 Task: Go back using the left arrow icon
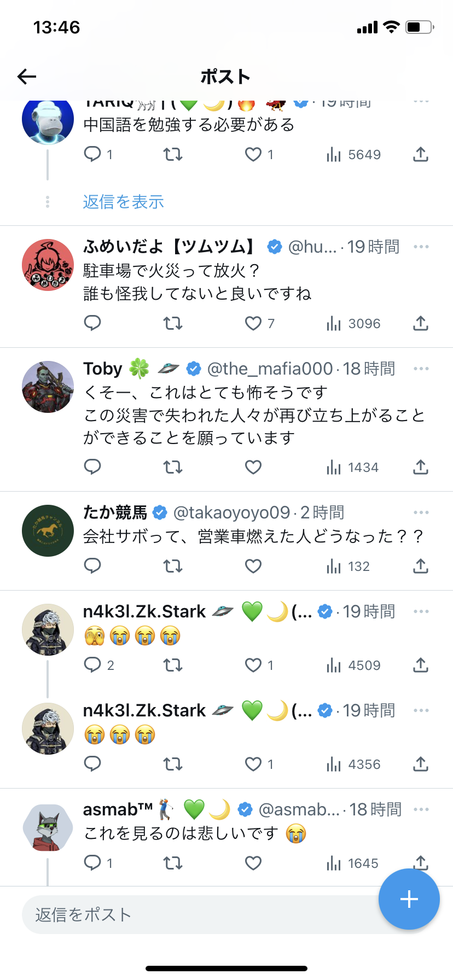pos(27,77)
